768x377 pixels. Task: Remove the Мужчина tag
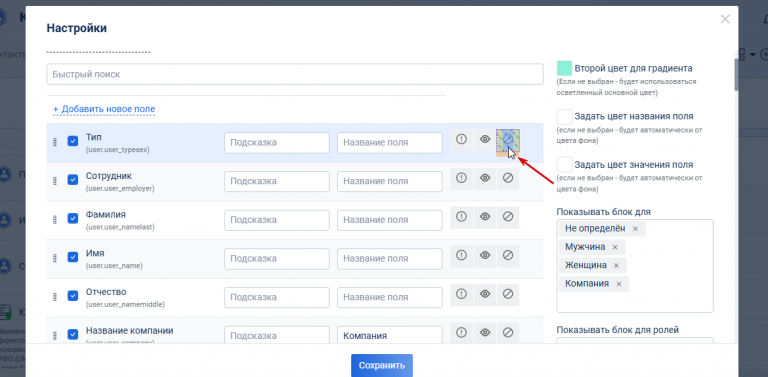615,247
